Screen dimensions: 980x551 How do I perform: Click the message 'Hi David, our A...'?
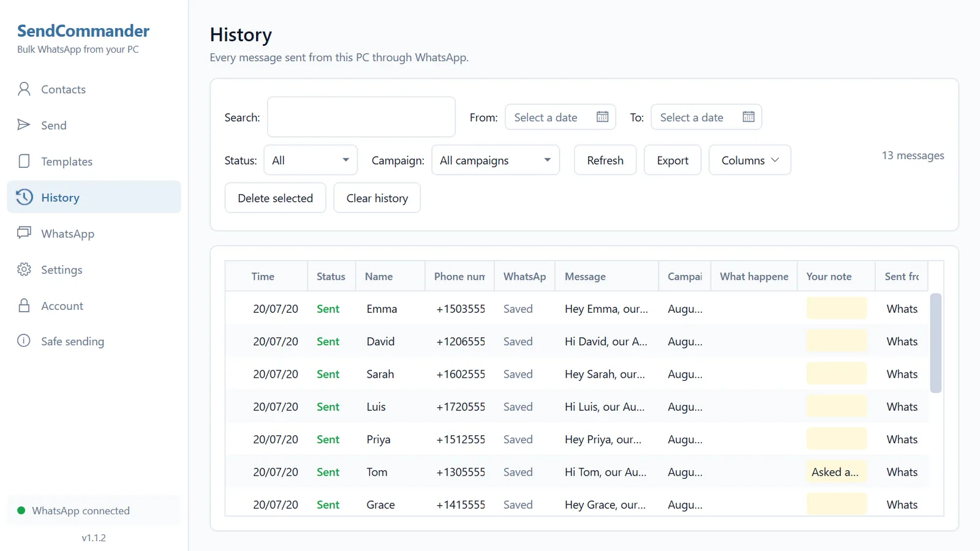click(x=606, y=342)
